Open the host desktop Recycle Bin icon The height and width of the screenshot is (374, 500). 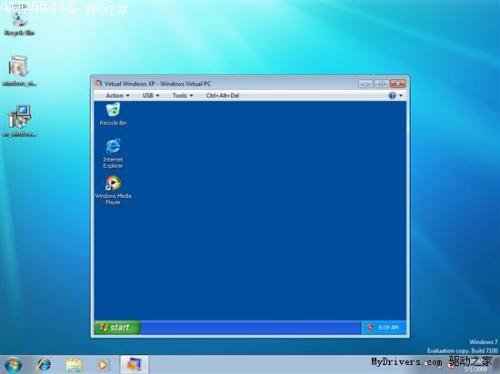pos(19,23)
